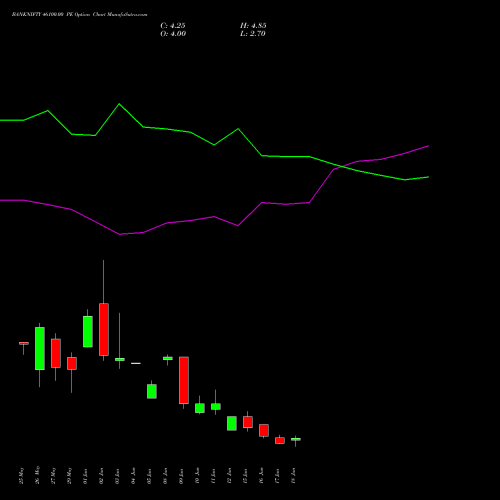Select the 04 Jun date label
The width and height of the screenshot is (500, 500).
tap(134, 476)
